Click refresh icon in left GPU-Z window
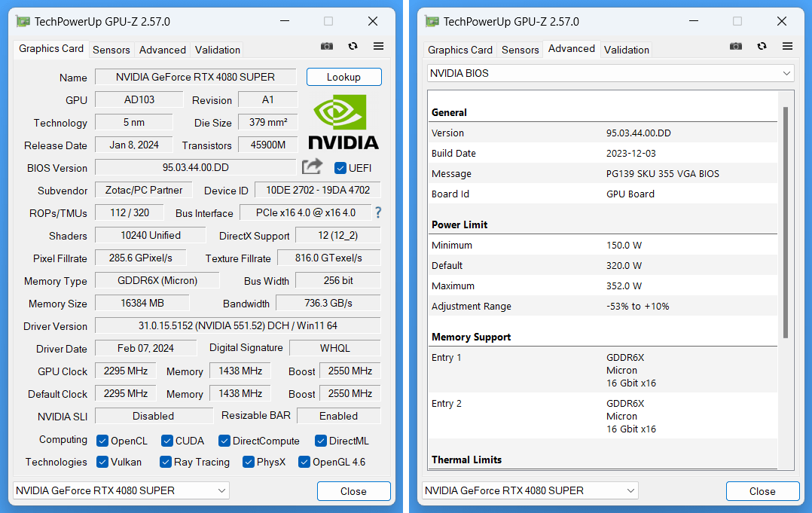The width and height of the screenshot is (812, 513). point(353,46)
